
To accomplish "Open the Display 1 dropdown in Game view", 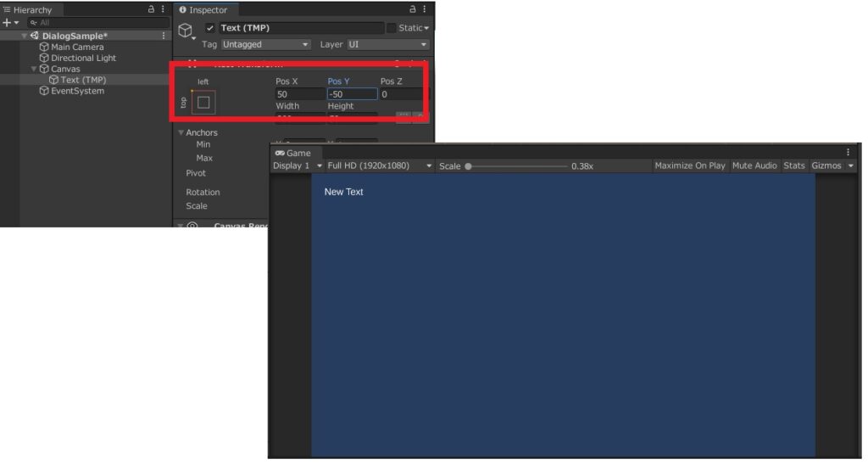I will [298, 165].
